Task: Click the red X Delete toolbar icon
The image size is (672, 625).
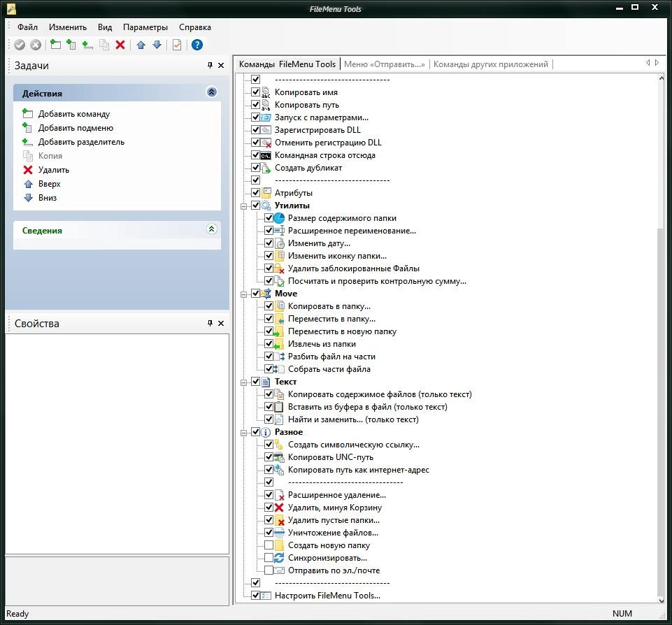Action: pyautogui.click(x=120, y=45)
